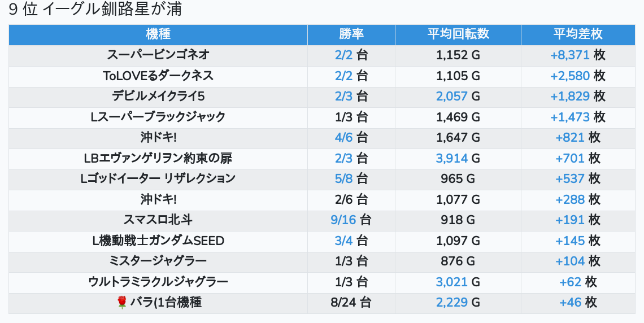Screen dimensions: 644x323
Task: Click the スーパービンゴネオ machine name
Action: [x=158, y=55]
